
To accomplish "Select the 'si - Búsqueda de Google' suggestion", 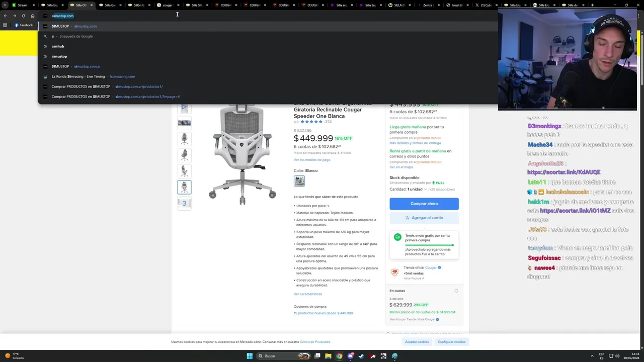I will (x=268, y=36).
